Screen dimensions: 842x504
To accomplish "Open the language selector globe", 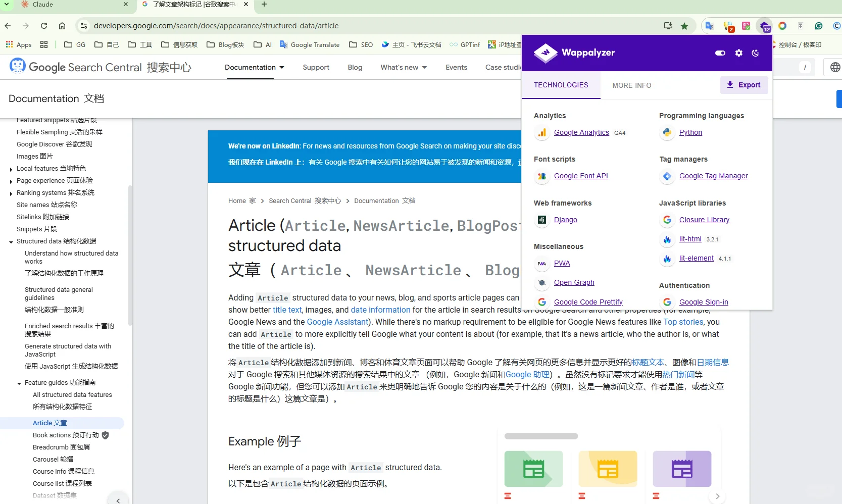I will coord(835,67).
